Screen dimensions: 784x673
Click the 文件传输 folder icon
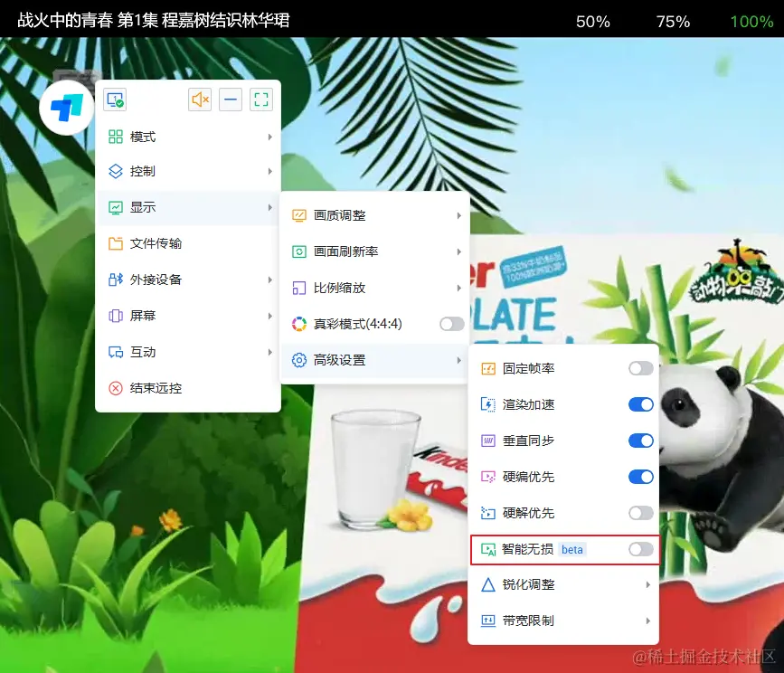(116, 243)
